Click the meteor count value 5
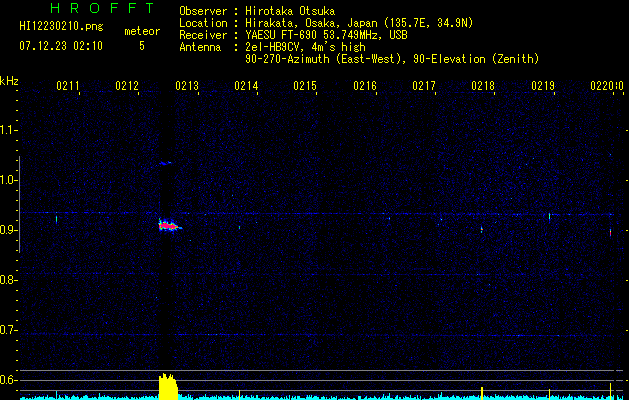 coord(142,46)
